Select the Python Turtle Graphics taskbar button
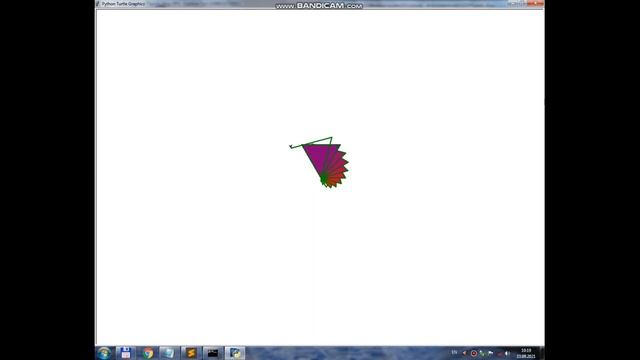The width and height of the screenshot is (640, 360). (235, 353)
